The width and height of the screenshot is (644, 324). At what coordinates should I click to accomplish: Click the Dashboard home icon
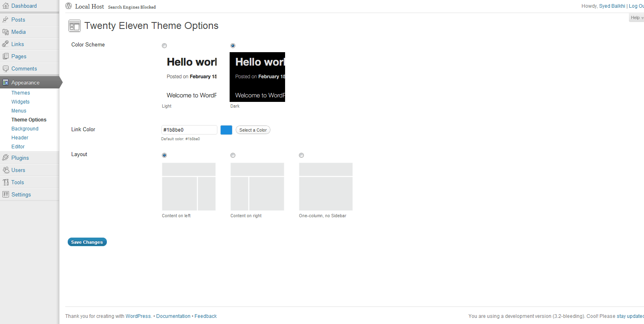pos(6,6)
